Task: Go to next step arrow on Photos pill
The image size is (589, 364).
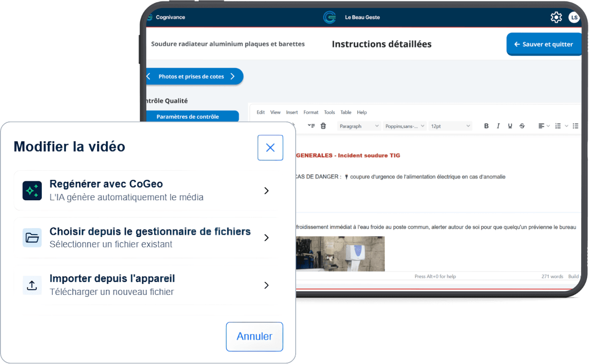Action: 233,77
